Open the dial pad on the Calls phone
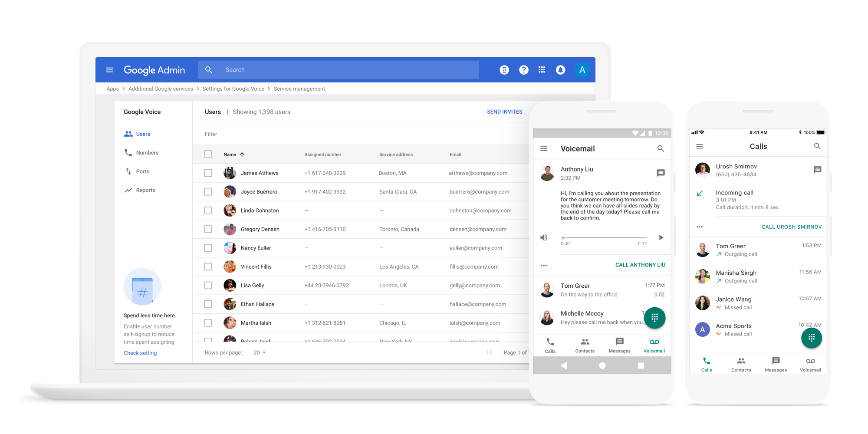 (x=811, y=338)
